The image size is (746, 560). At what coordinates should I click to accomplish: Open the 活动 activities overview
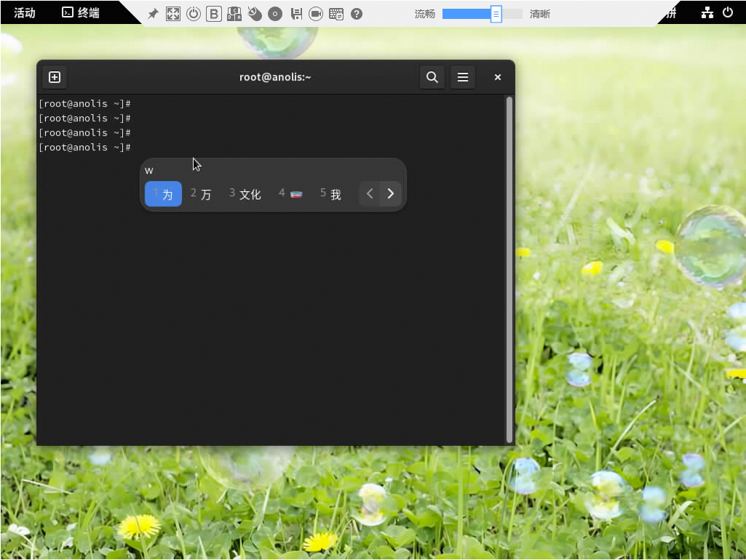[x=25, y=13]
